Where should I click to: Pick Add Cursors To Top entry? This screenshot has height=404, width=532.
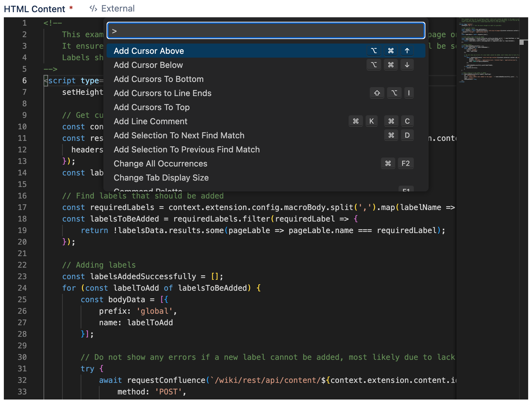tap(151, 107)
